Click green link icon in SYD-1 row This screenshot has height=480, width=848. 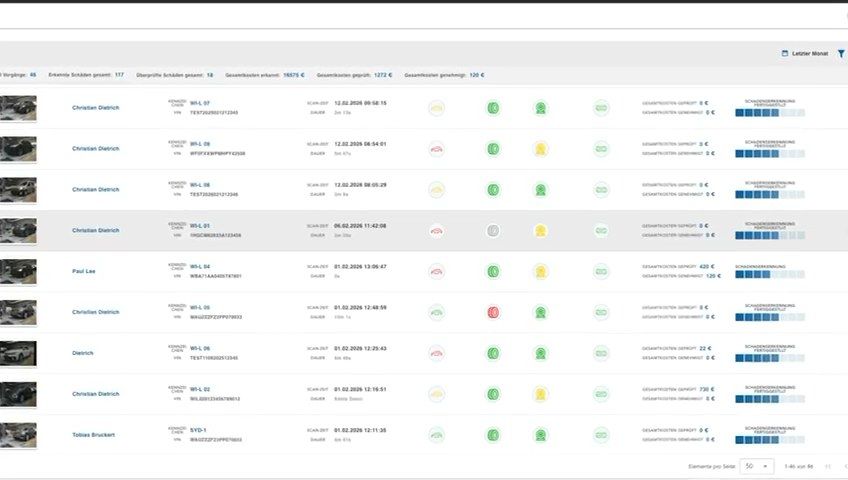[601, 435]
